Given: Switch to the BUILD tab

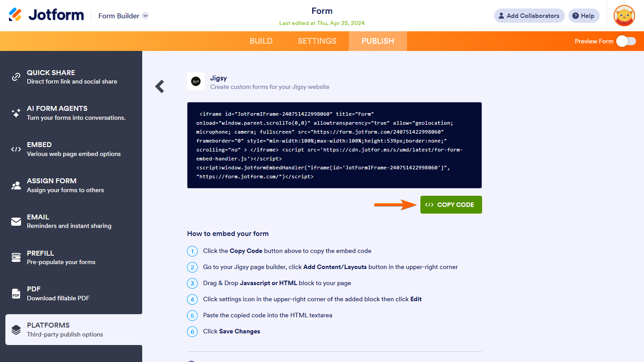Looking at the screenshot, I should pos(261,41).
